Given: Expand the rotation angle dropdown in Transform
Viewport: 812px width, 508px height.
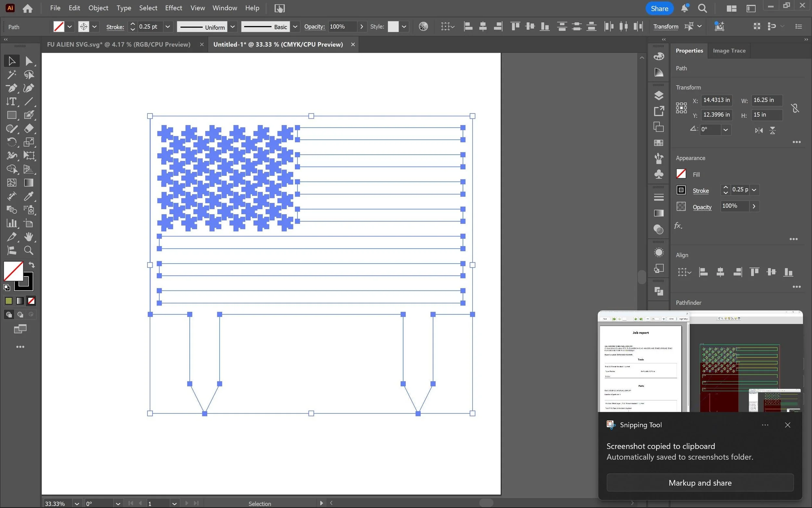Looking at the screenshot, I should pos(725,130).
